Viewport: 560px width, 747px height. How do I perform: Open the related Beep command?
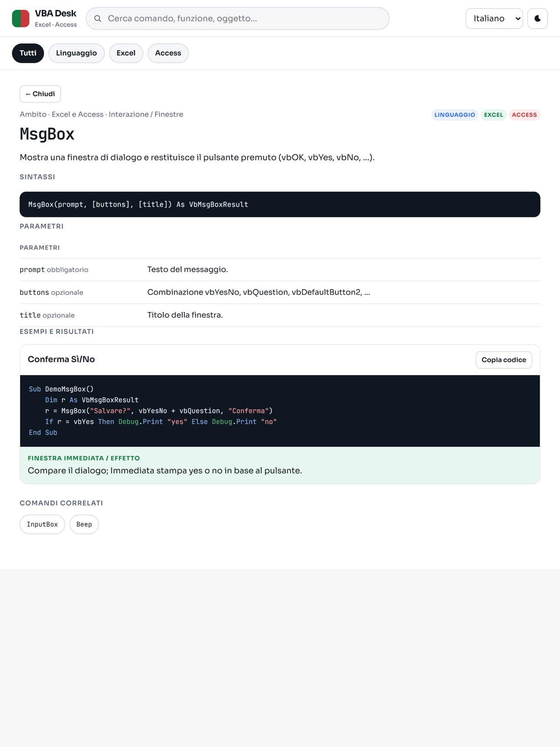(x=84, y=524)
